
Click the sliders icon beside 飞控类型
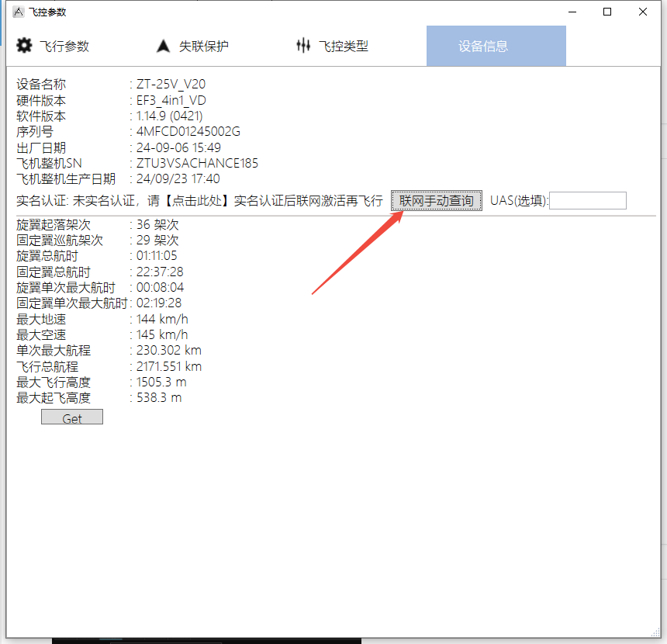[303, 46]
